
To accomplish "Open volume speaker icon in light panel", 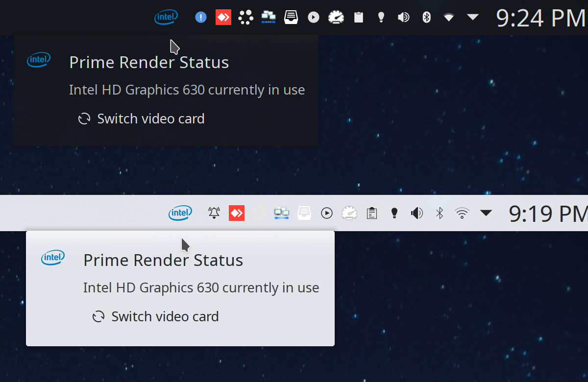I will tap(417, 213).
